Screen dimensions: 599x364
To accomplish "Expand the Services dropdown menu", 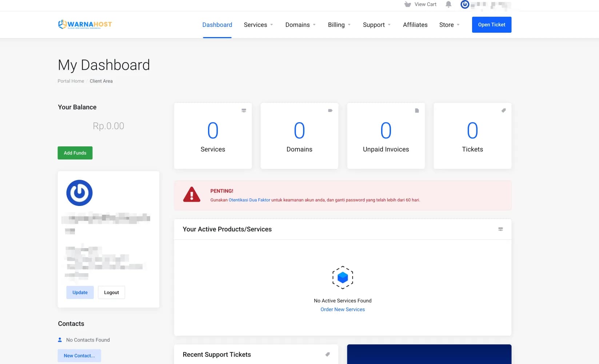I will tap(258, 25).
